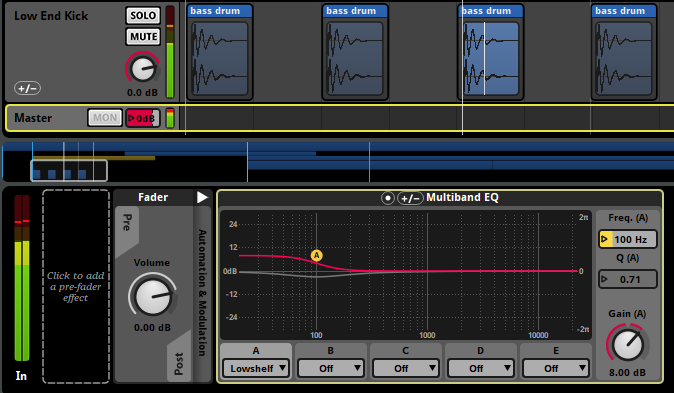Toggle the Multiband EQ enable circle button
Screen dimensions: 674x393
click(x=388, y=198)
